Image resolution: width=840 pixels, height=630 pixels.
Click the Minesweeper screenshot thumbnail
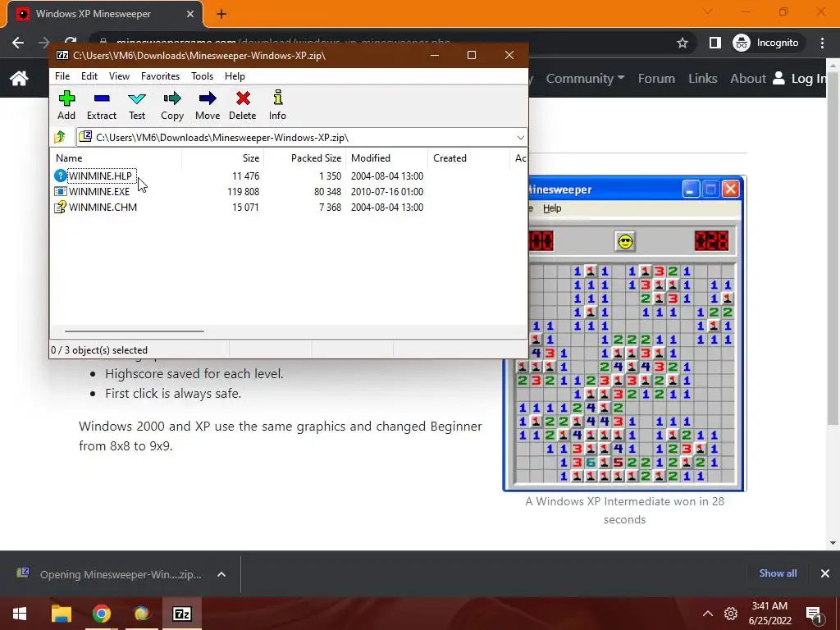[x=624, y=333]
